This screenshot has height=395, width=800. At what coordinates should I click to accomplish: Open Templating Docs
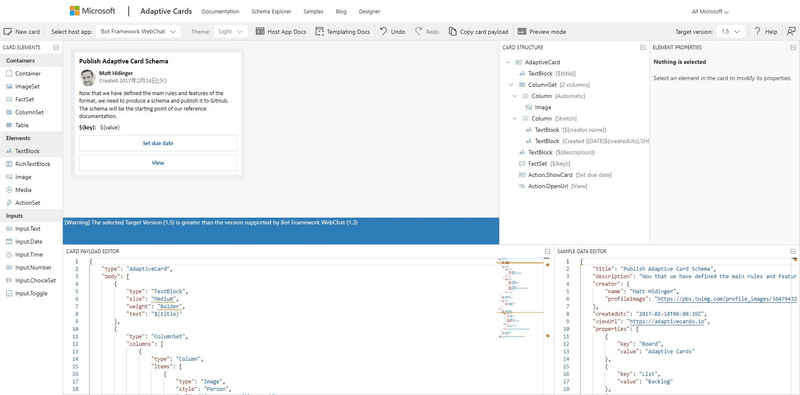(342, 32)
